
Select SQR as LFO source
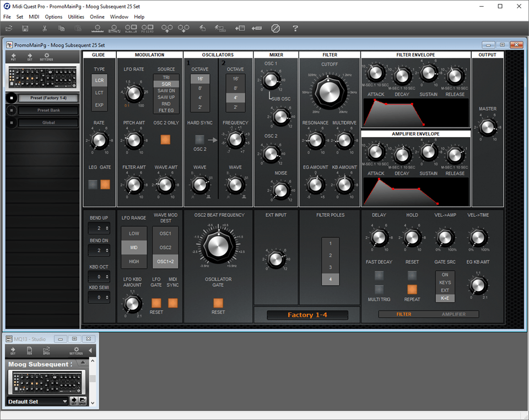click(x=166, y=84)
